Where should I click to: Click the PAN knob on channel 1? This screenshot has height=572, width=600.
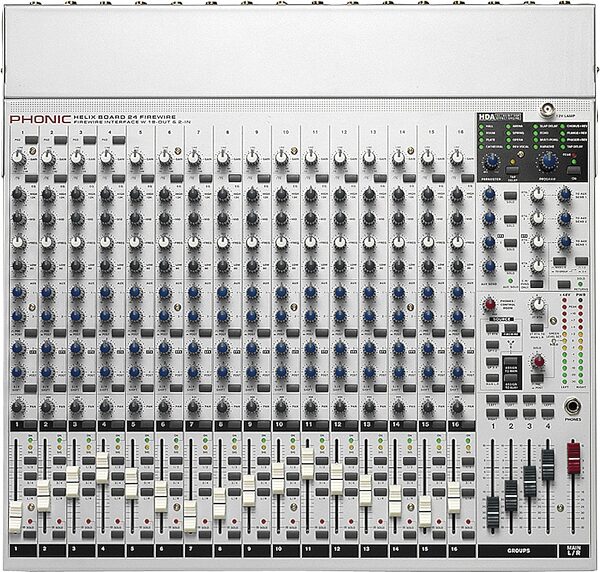(18, 407)
